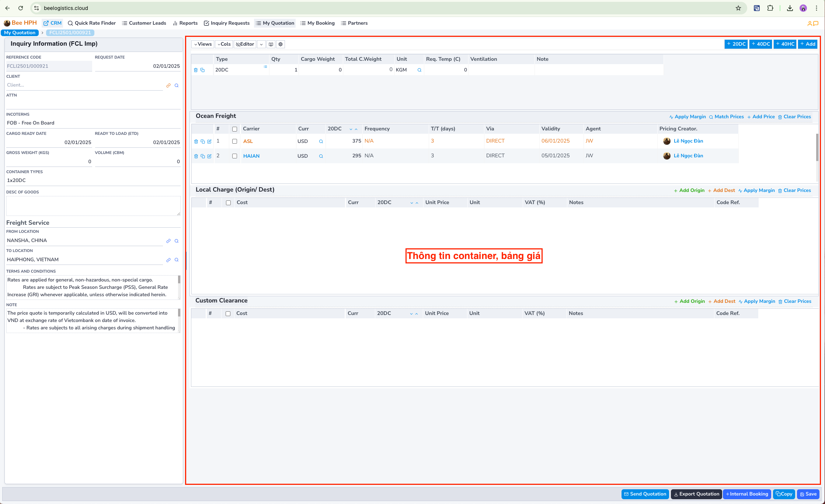Viewport: 825px width, 504px height.
Task: Open the unit lookup next to KGM
Action: [419, 70]
